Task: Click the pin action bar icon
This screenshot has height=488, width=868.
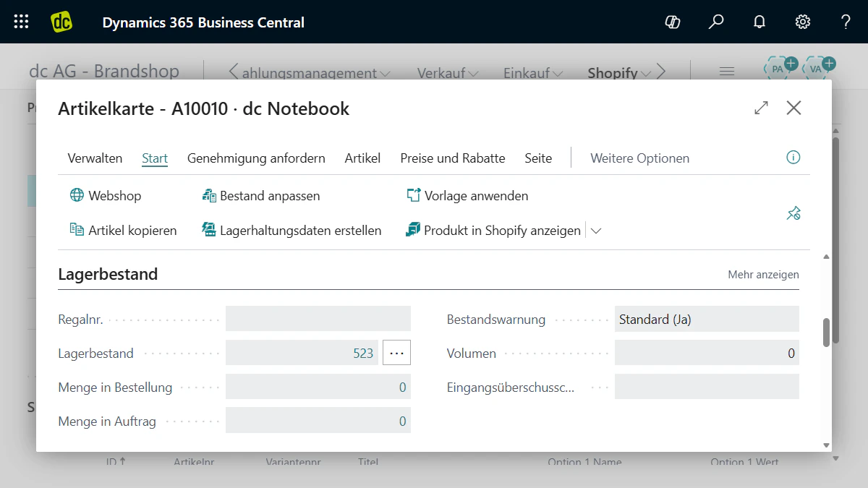Action: 793,213
